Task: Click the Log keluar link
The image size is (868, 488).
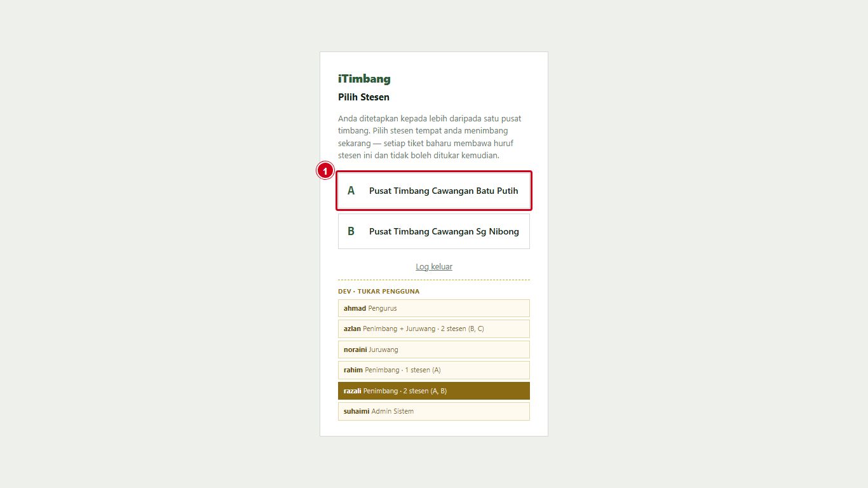Action: click(434, 267)
